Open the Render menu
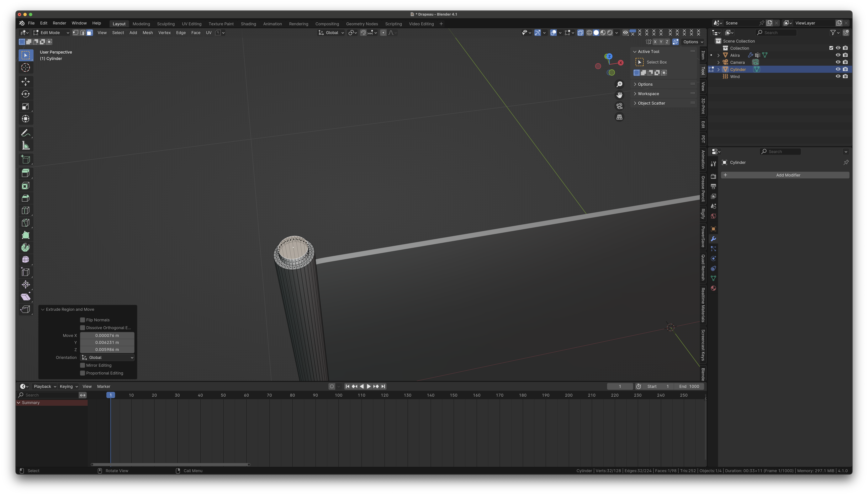Viewport: 868px width, 495px height. pyautogui.click(x=60, y=23)
